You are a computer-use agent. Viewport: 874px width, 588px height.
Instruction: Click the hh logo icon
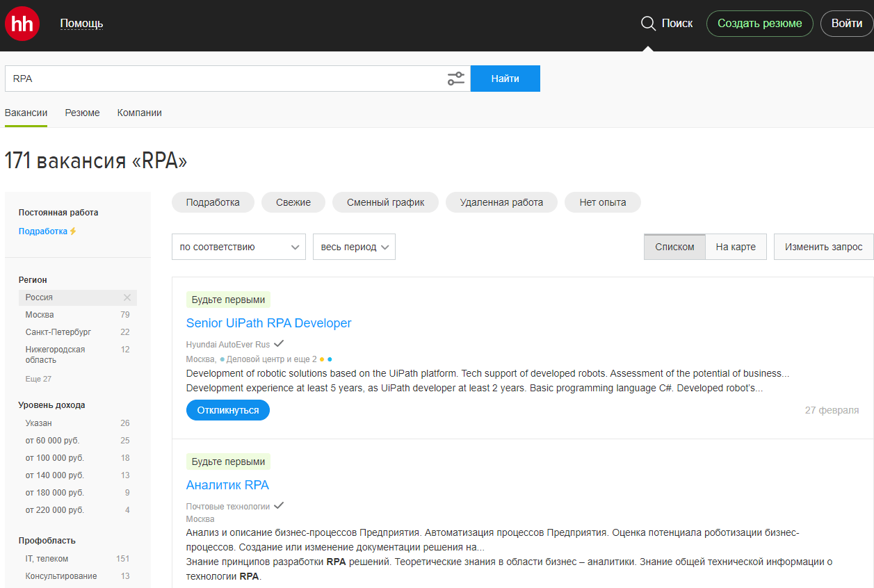[22, 24]
